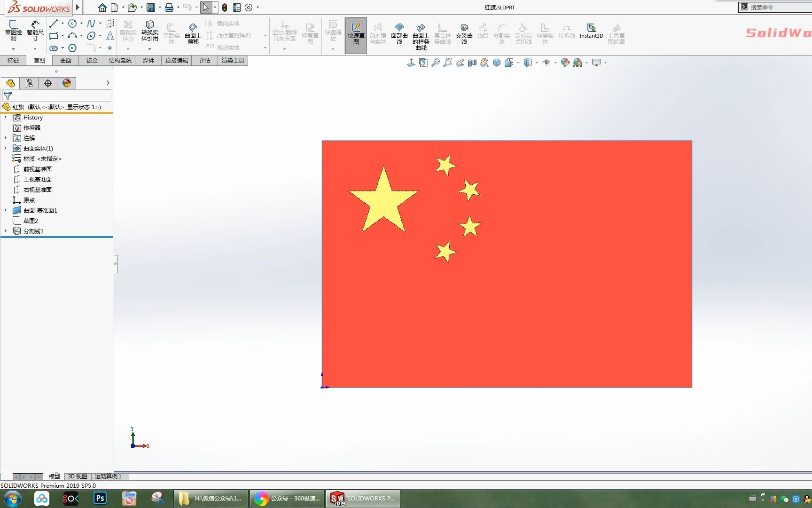812x508 pixels.
Task: Expand the 分割线1 feature node
Action: (6, 231)
